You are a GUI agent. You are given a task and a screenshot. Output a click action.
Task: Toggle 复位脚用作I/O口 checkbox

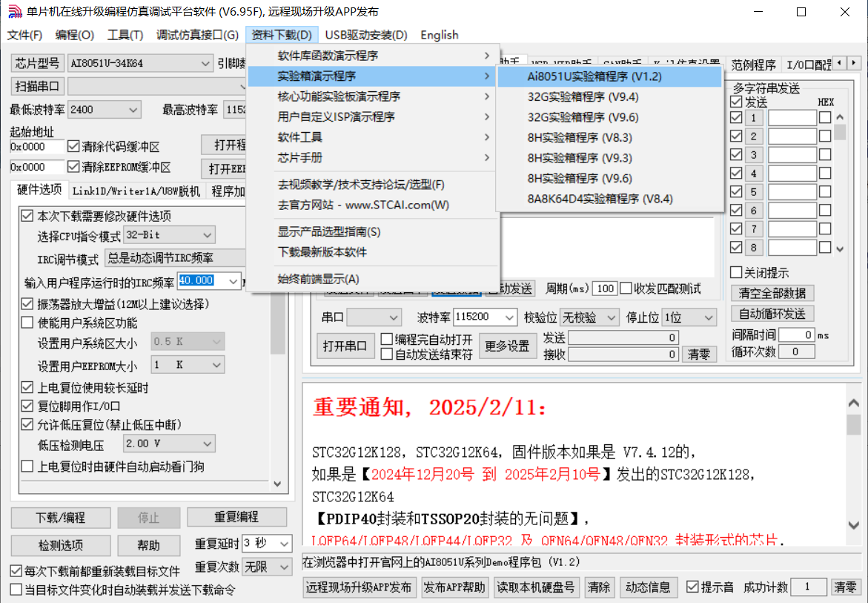point(27,406)
